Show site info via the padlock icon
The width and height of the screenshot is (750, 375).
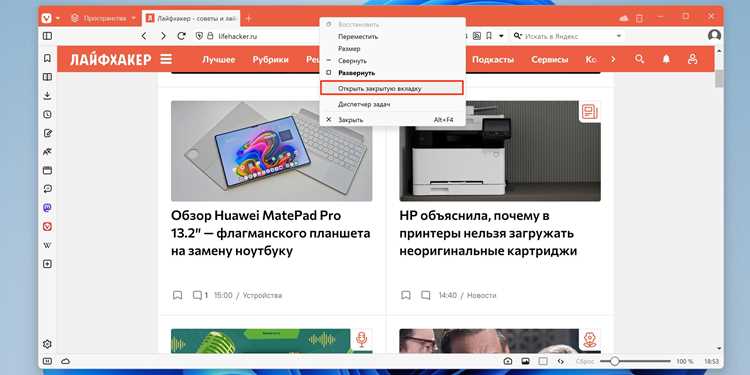tap(210, 36)
